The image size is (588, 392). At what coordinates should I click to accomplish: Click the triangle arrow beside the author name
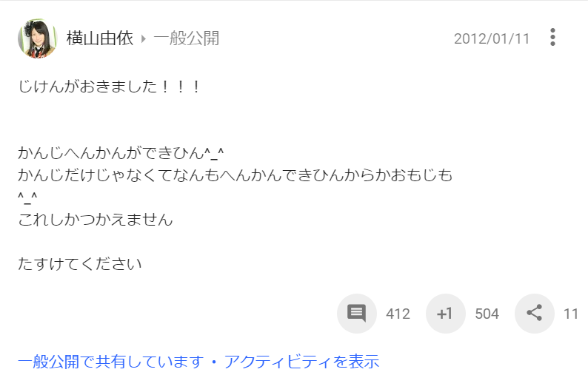(x=143, y=38)
